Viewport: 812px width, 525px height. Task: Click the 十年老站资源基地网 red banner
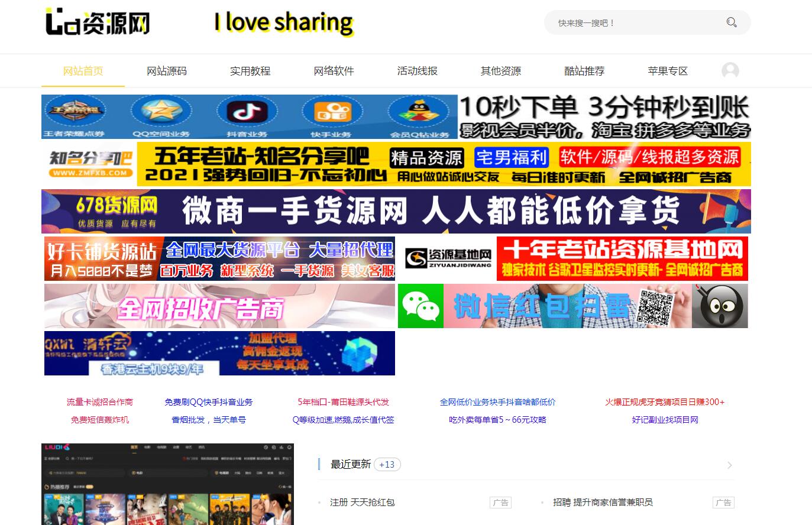coord(622,258)
